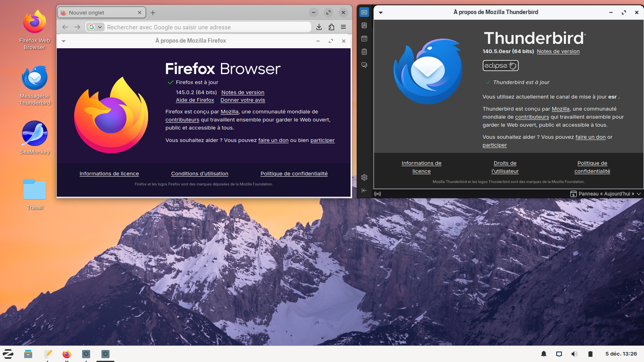
Task: Open the Calendar space in Thunderbird sidebar
Action: [364, 39]
